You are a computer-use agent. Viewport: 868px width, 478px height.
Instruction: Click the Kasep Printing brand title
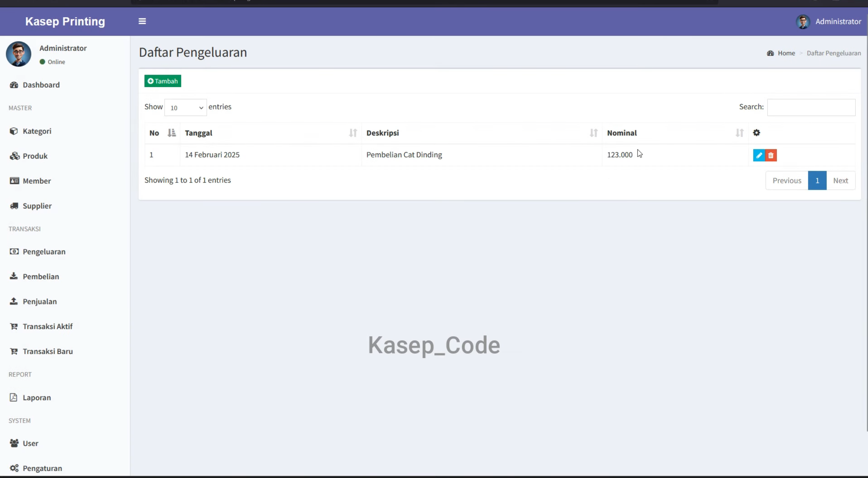tap(65, 21)
